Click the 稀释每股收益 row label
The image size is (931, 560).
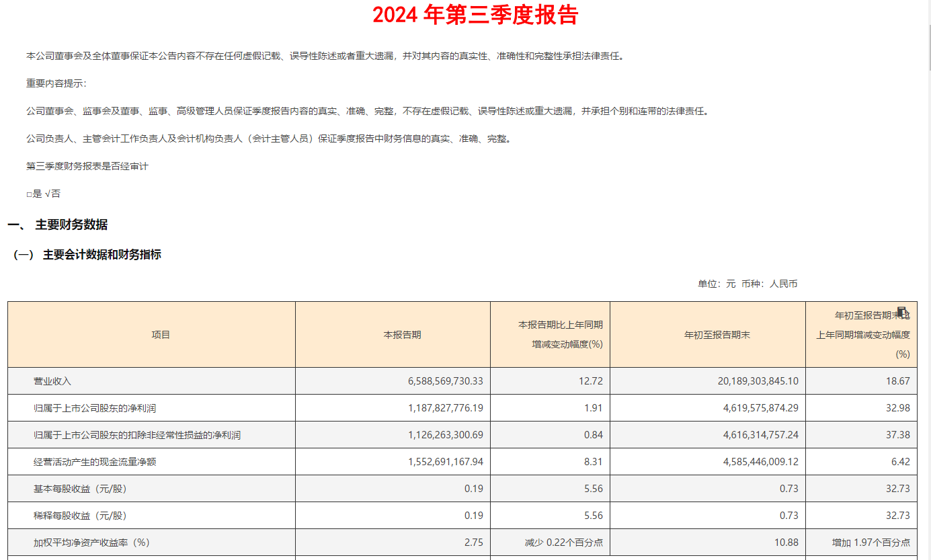80,516
